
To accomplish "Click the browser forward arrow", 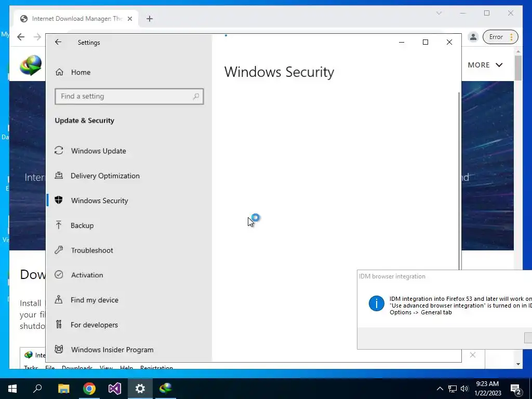I will (37, 37).
